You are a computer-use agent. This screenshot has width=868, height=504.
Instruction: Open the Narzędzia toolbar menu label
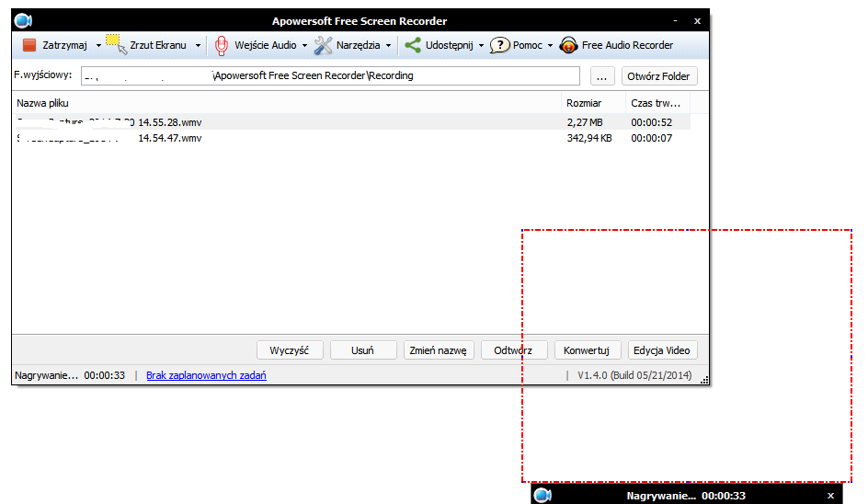pos(359,45)
